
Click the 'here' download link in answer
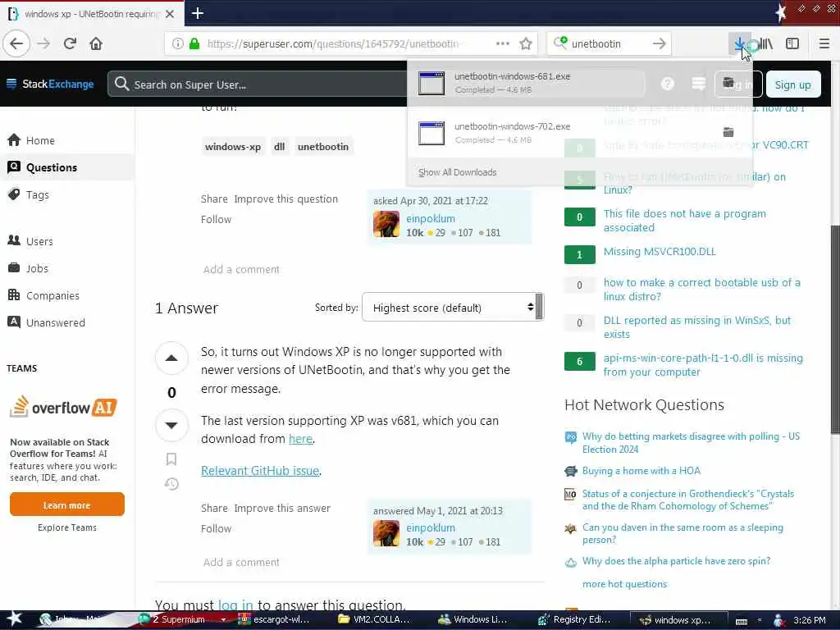(x=300, y=439)
